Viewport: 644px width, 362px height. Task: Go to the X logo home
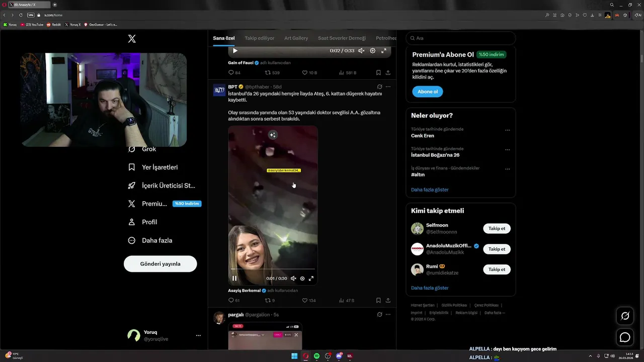132,39
